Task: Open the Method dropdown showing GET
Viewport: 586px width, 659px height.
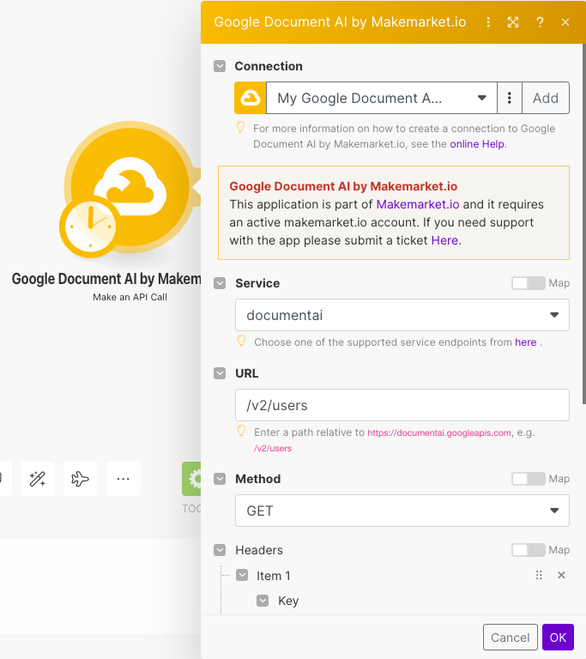Action: [402, 511]
